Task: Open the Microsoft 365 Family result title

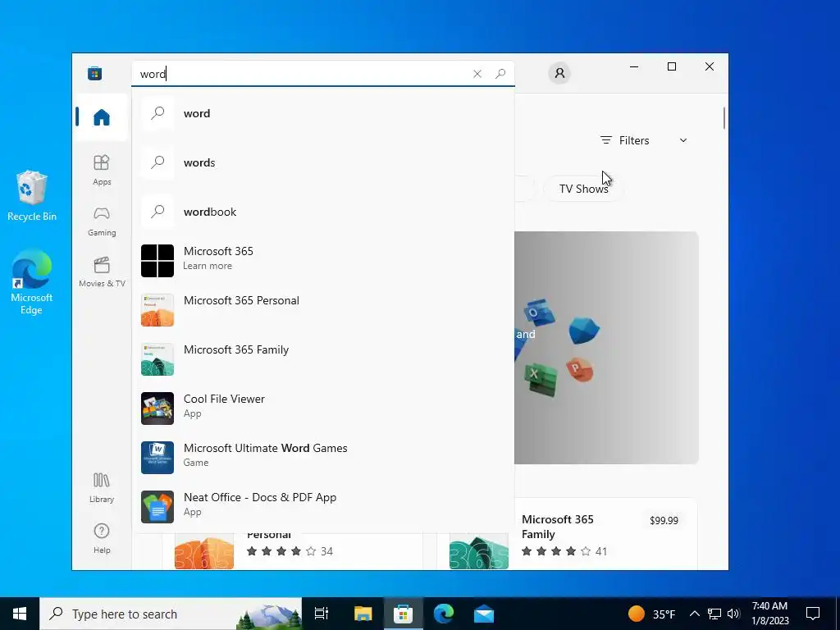Action: [557, 527]
